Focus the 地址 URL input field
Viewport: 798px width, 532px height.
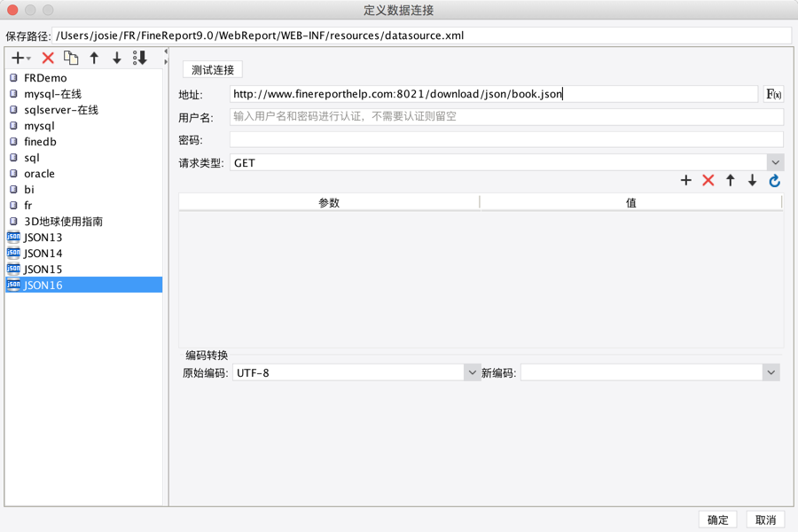pos(494,94)
